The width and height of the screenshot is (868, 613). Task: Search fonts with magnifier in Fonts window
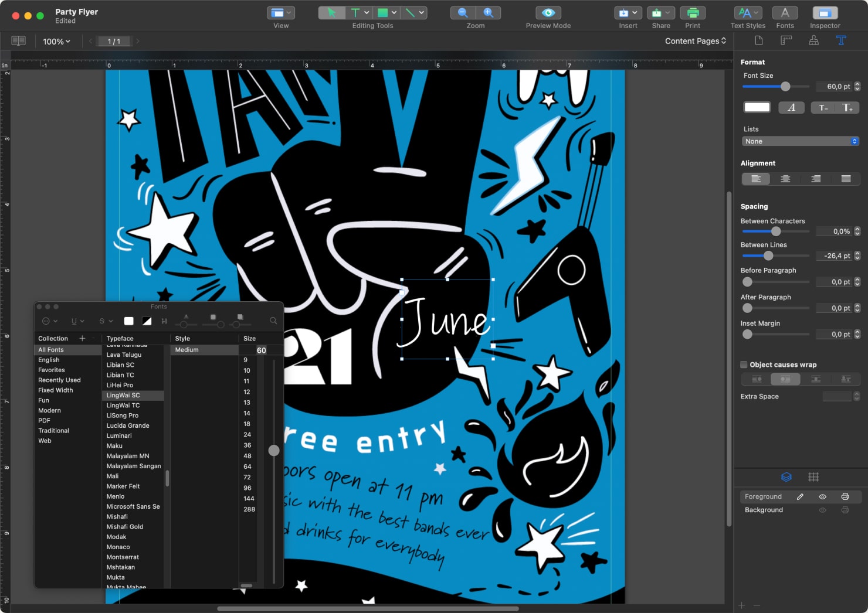click(273, 321)
